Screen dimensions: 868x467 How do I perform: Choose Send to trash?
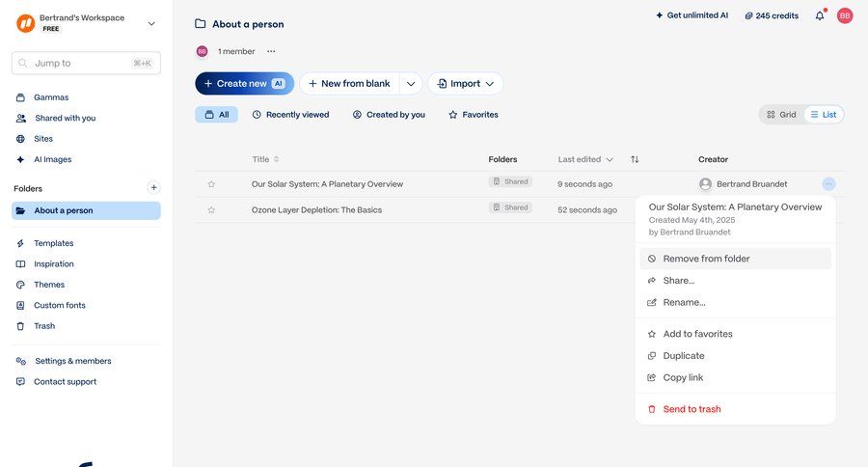[x=735, y=409]
